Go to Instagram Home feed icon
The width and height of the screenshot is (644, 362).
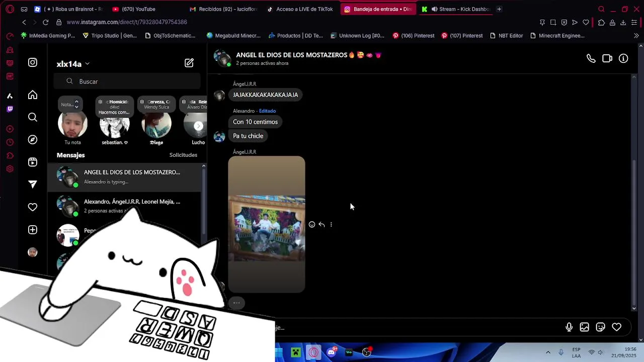(33, 95)
